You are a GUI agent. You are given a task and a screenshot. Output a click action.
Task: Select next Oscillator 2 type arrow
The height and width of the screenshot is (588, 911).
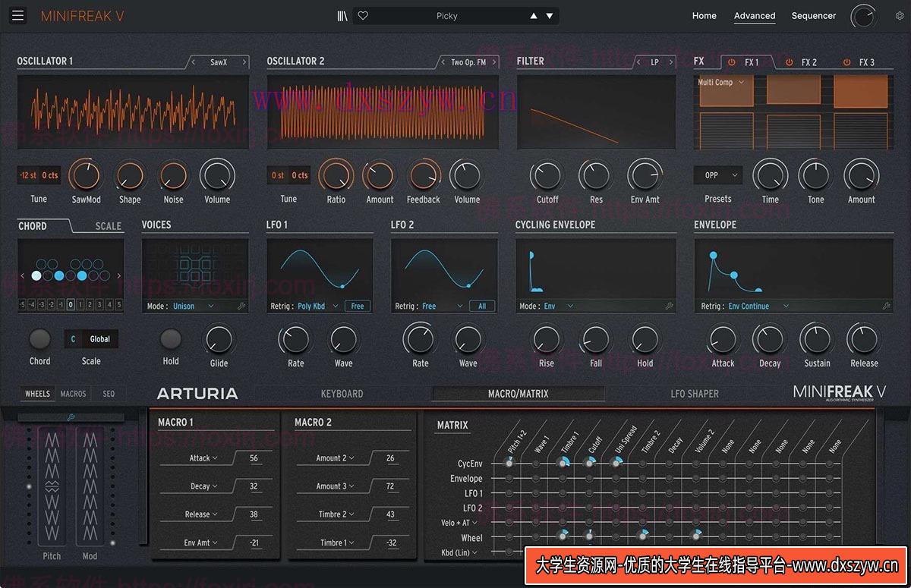click(x=494, y=62)
